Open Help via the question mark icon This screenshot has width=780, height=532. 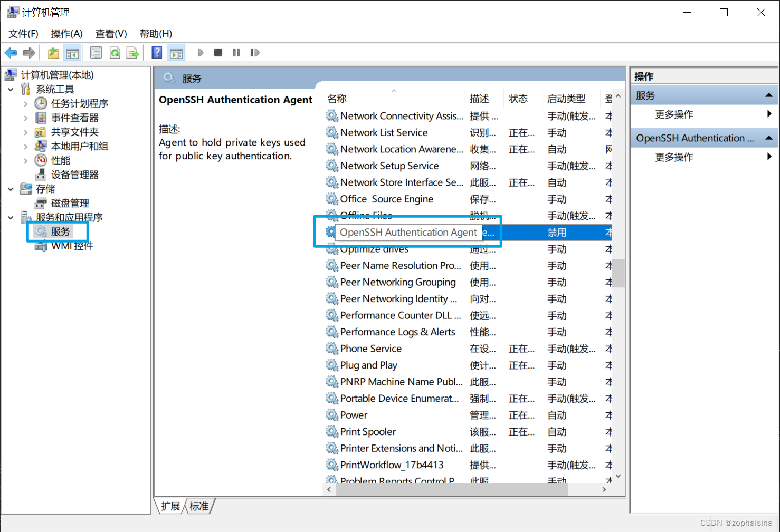click(x=157, y=52)
